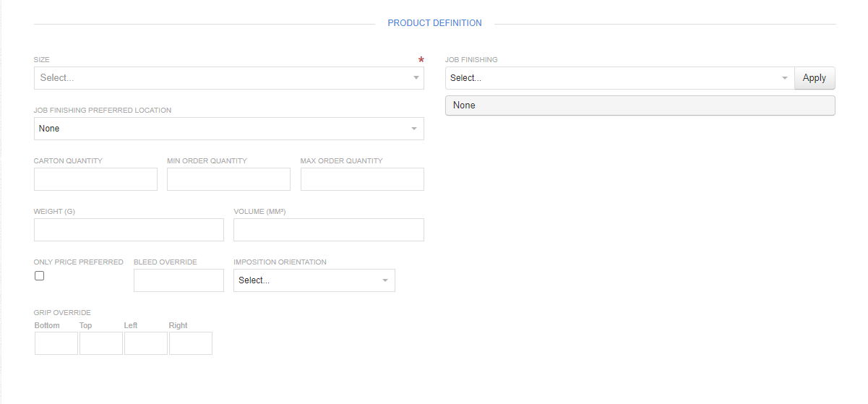The width and height of the screenshot is (868, 404).
Task: Click the Right grip override field
Action: point(191,343)
